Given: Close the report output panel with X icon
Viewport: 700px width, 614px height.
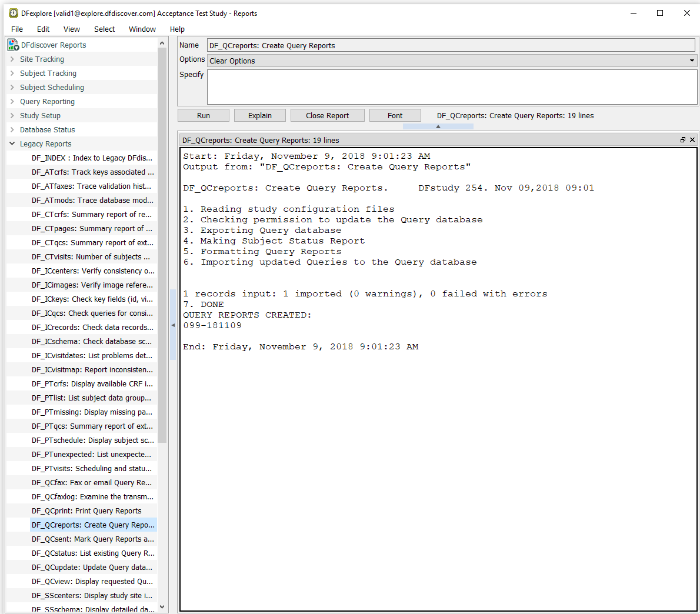Looking at the screenshot, I should (x=692, y=139).
